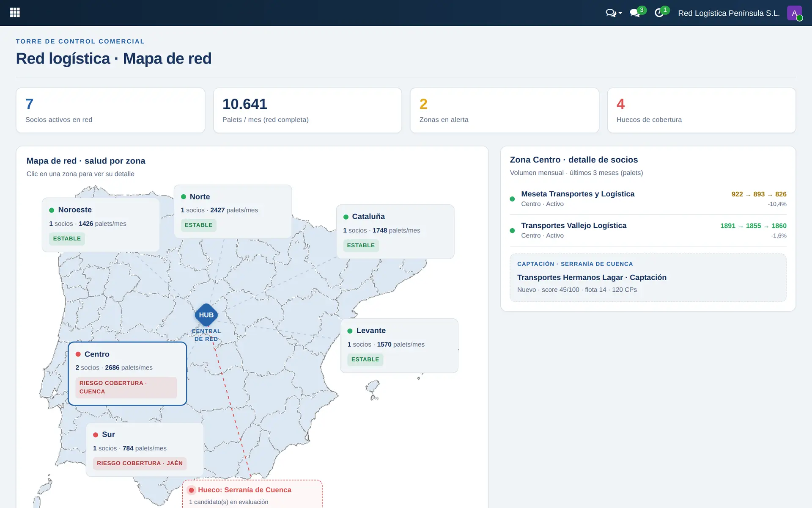Click Nuevo · score 45/100 details line
812x508 pixels.
pyautogui.click(x=577, y=290)
